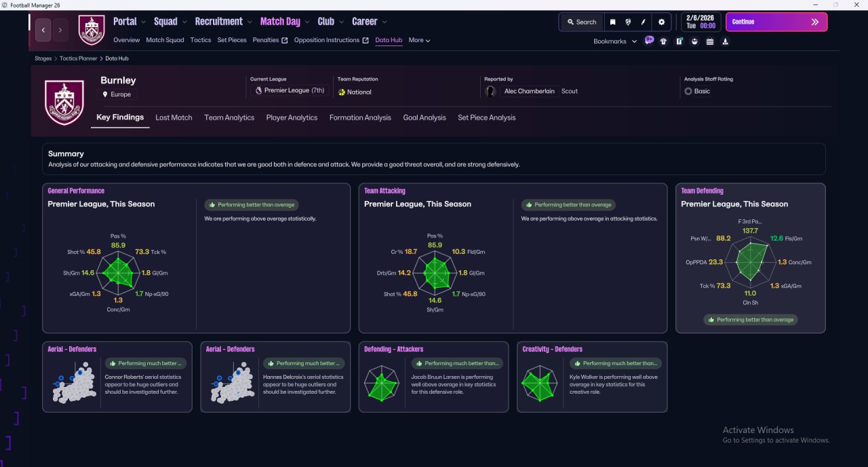Image resolution: width=868 pixels, height=467 pixels.
Task: Click Kyle Walker's creativity radar icon
Action: coord(540,384)
